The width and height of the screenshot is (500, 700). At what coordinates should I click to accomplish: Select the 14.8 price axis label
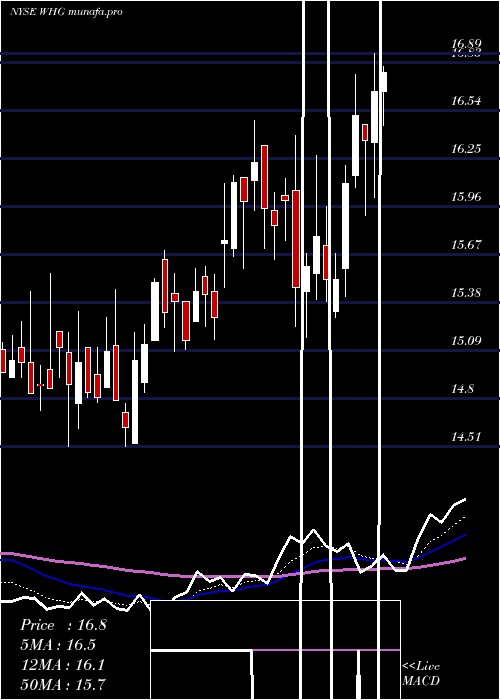(462, 389)
